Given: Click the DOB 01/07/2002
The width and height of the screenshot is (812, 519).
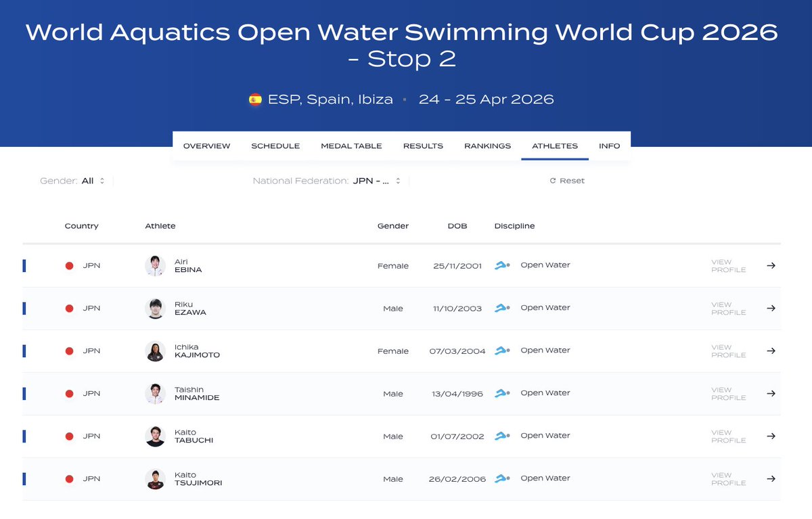Looking at the screenshot, I should [x=457, y=436].
